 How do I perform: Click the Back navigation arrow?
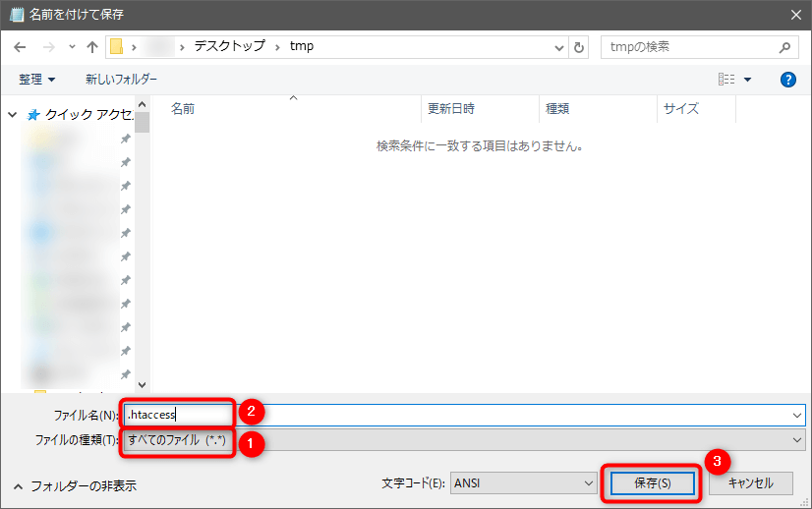tap(20, 47)
